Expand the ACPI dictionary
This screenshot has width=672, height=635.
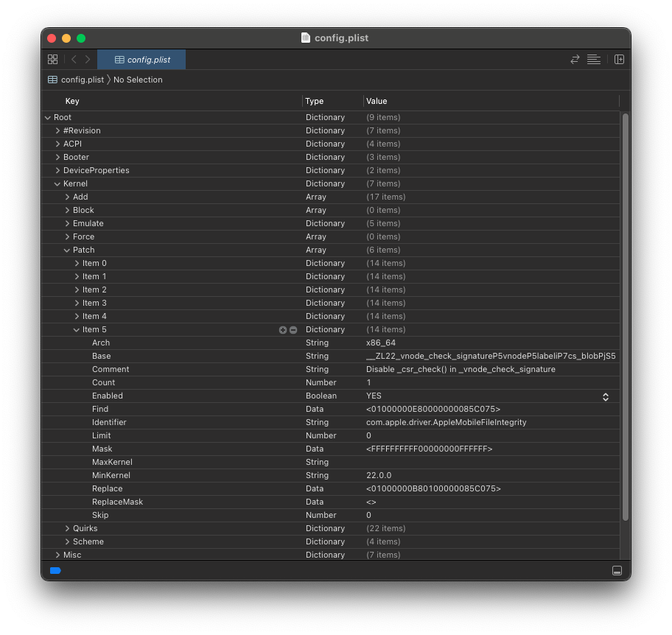click(x=57, y=144)
